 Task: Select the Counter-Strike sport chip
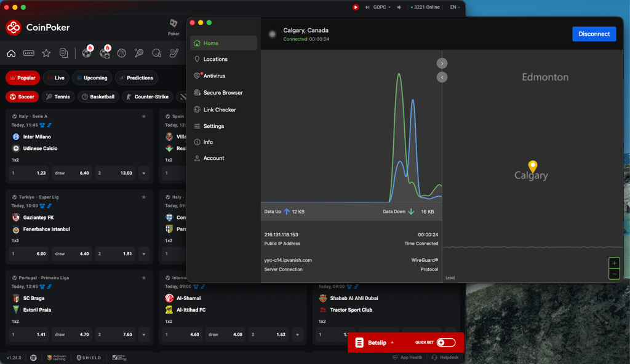point(148,97)
